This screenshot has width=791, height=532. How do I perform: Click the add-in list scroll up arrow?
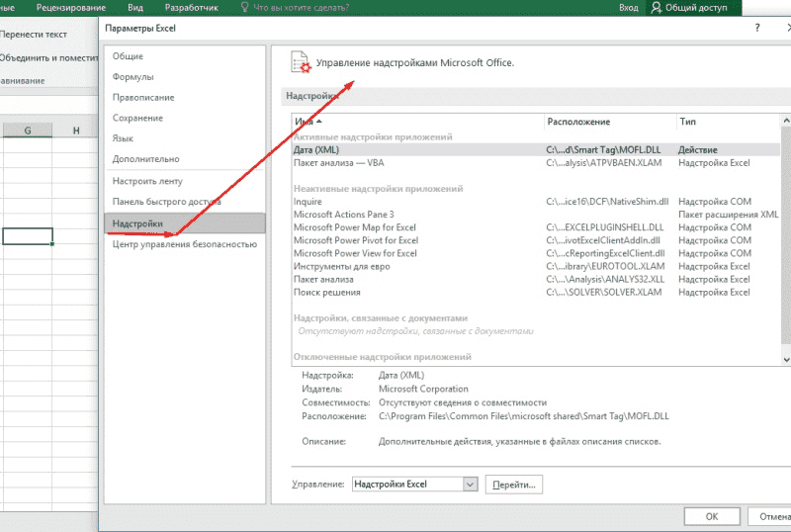(786, 121)
